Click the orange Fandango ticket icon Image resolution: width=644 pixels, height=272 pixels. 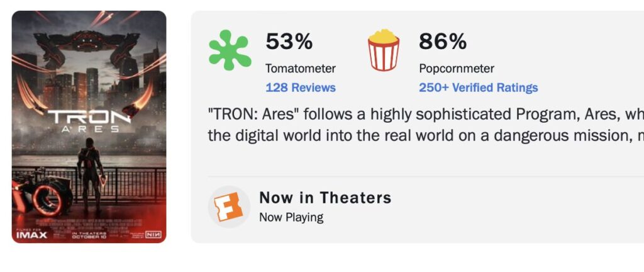pyautogui.click(x=229, y=207)
